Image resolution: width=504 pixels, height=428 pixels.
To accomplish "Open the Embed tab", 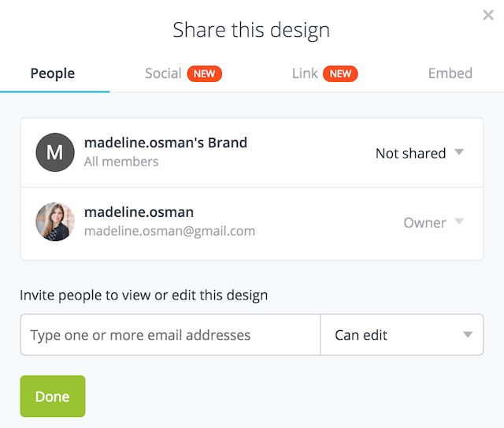I will click(x=450, y=74).
